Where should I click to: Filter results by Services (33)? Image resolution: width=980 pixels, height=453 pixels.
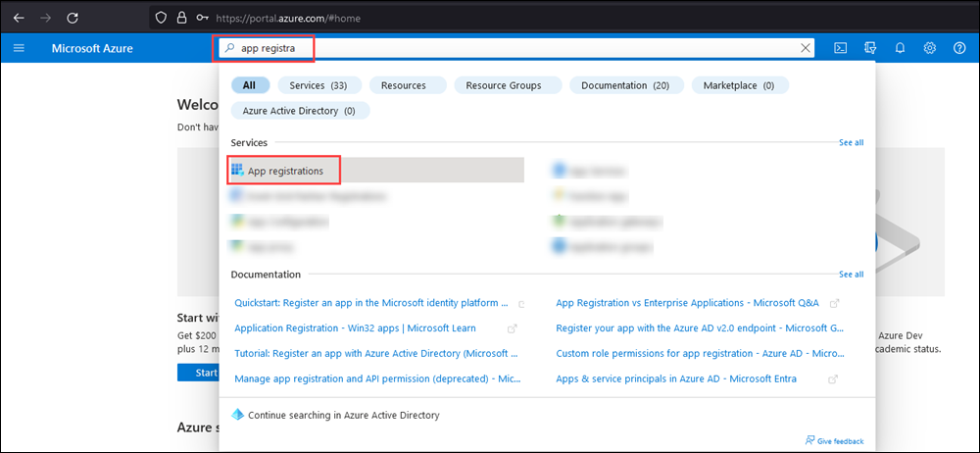(x=318, y=85)
